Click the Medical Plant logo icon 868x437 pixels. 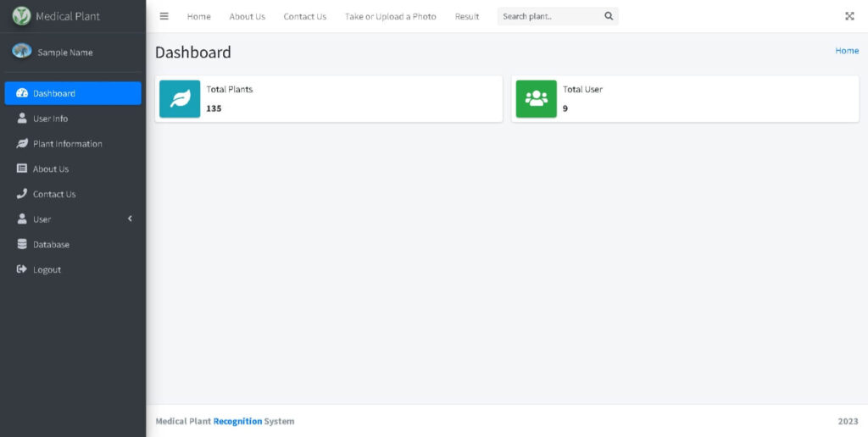[x=21, y=16]
